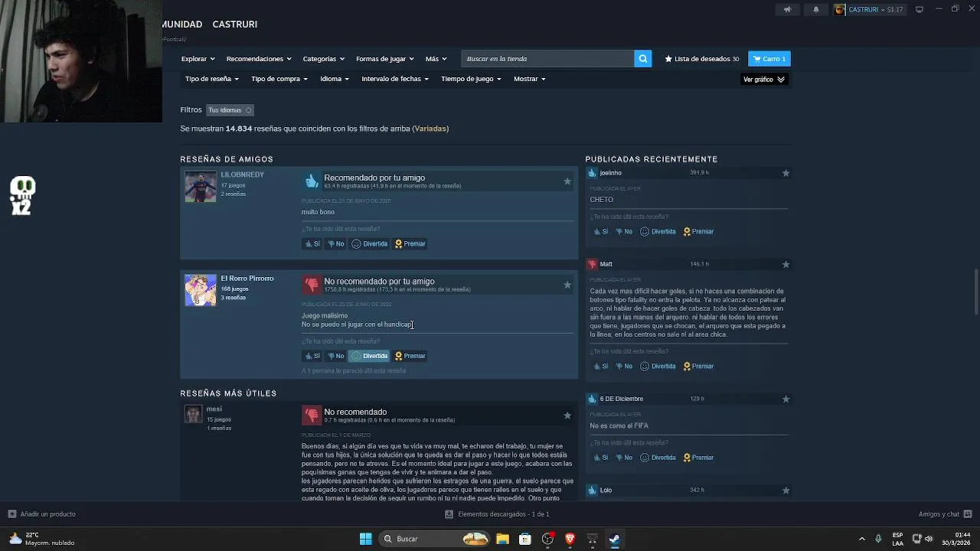
Task: Expand Tipo de reseña filter
Action: 212,79
